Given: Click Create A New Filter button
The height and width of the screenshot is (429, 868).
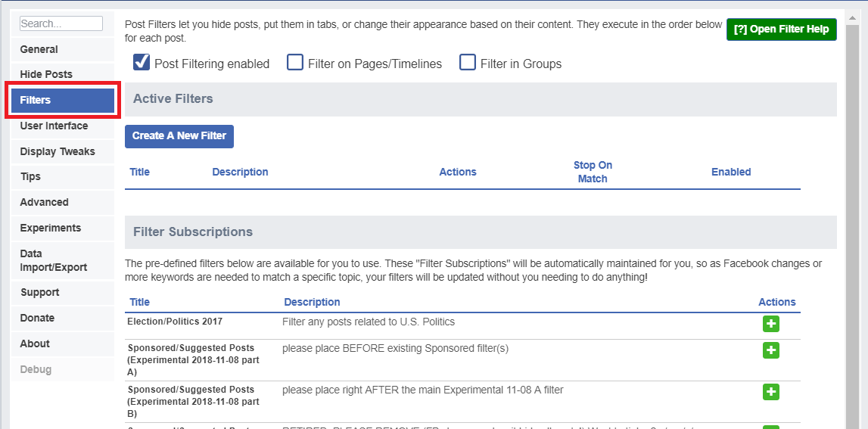Looking at the screenshot, I should (179, 136).
